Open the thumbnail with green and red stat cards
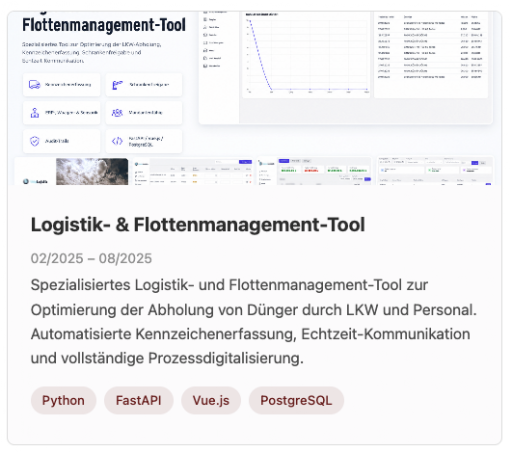 [314, 171]
